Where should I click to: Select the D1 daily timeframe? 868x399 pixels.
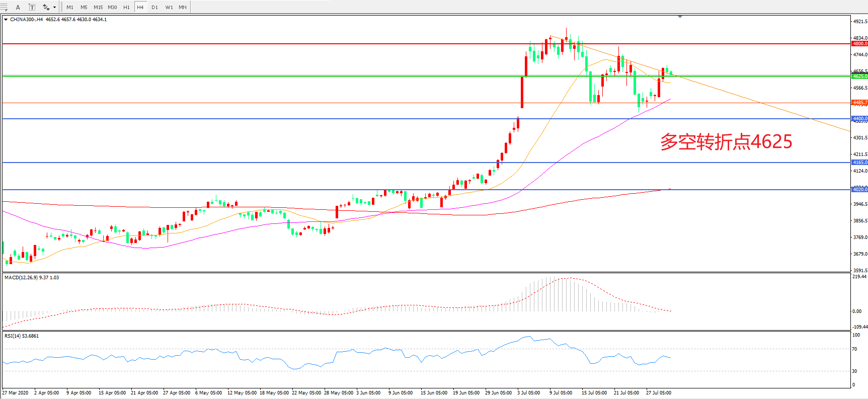point(154,7)
